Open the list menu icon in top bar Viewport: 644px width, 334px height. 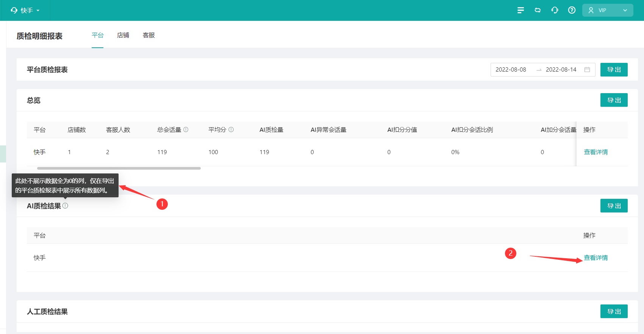pyautogui.click(x=521, y=10)
